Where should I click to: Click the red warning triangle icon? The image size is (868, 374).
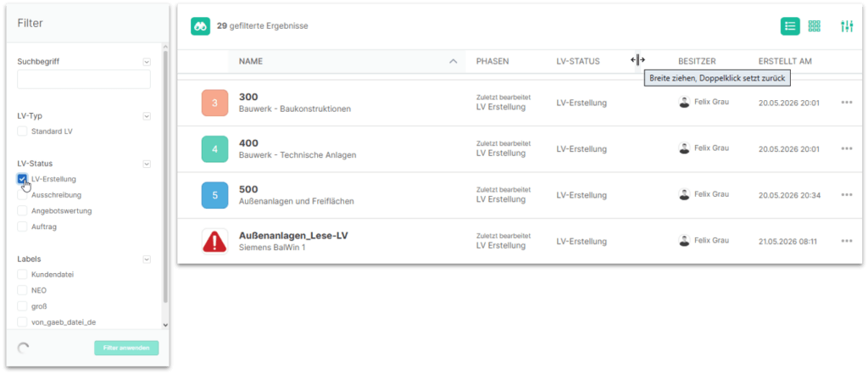[x=214, y=241]
